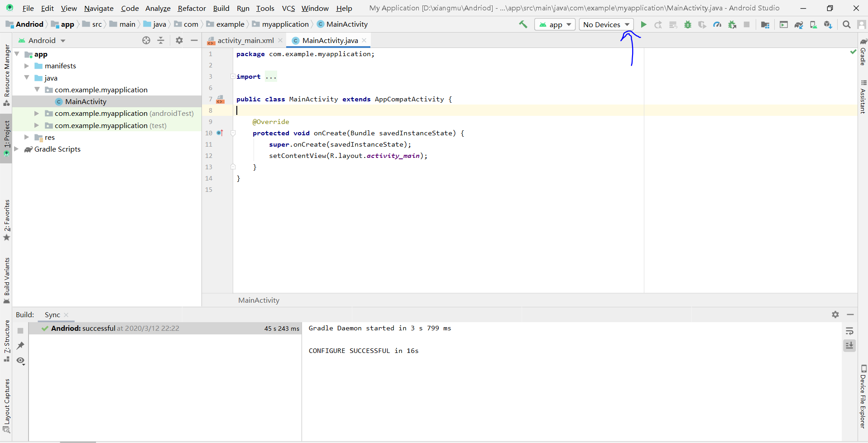Click Collapse All icon in Project panel
The width and height of the screenshot is (868, 443).
[x=161, y=40]
